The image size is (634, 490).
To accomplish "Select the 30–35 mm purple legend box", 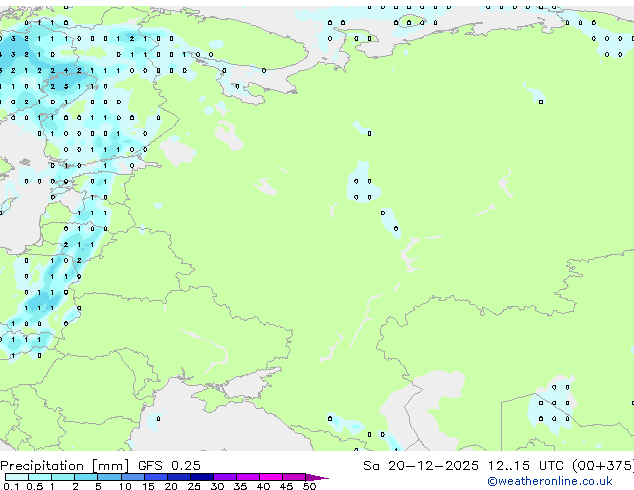I will (224, 477).
